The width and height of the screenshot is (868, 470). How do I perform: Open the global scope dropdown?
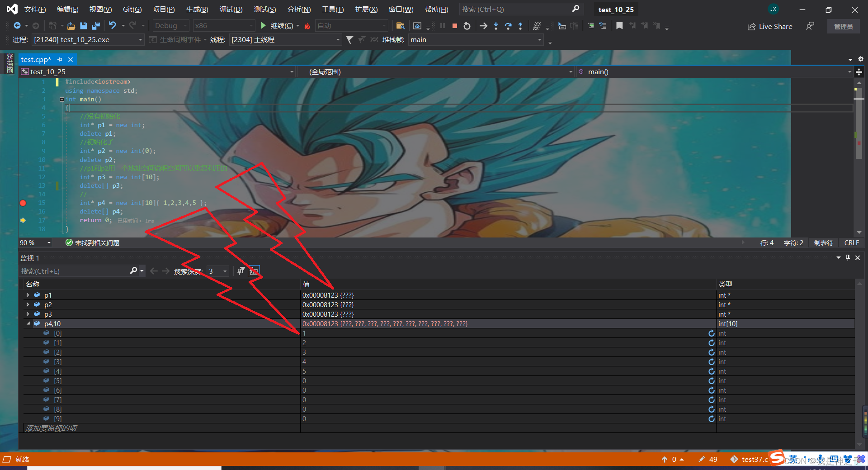coord(436,72)
